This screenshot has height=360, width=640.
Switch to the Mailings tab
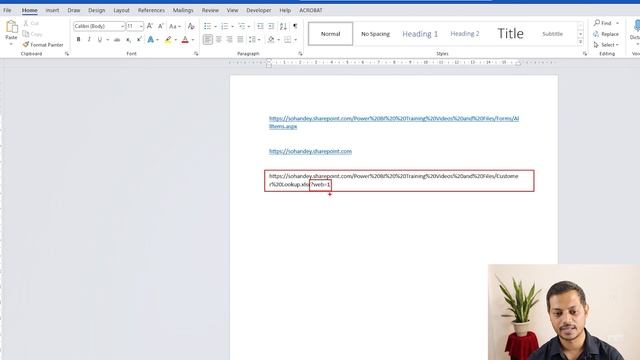coord(183,10)
